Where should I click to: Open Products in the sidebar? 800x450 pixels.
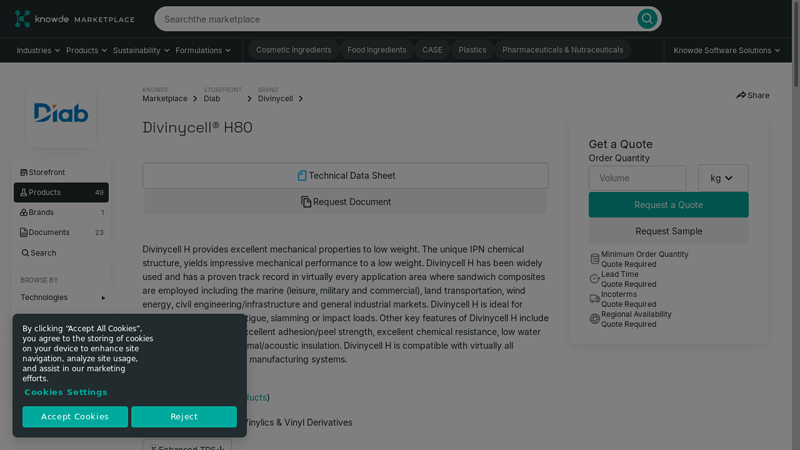click(61, 192)
